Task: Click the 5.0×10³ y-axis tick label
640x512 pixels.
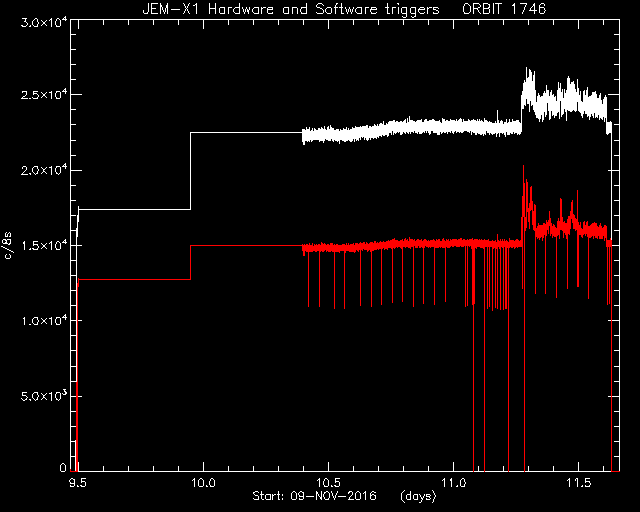Action: pyautogui.click(x=44, y=396)
